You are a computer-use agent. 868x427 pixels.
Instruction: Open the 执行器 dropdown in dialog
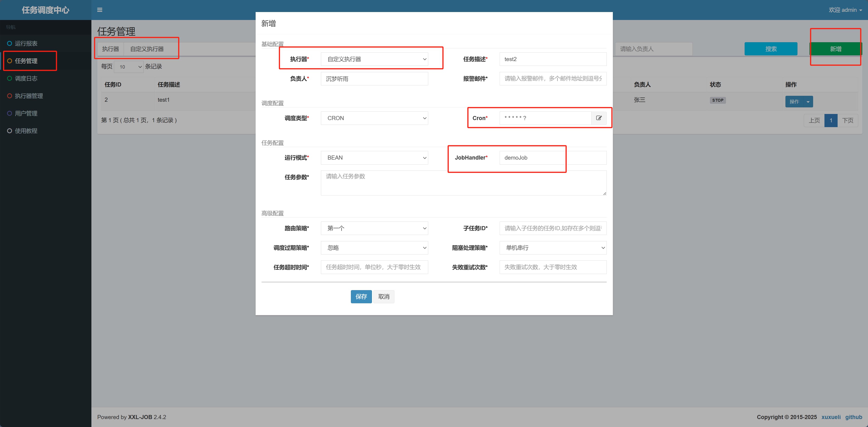pyautogui.click(x=374, y=59)
